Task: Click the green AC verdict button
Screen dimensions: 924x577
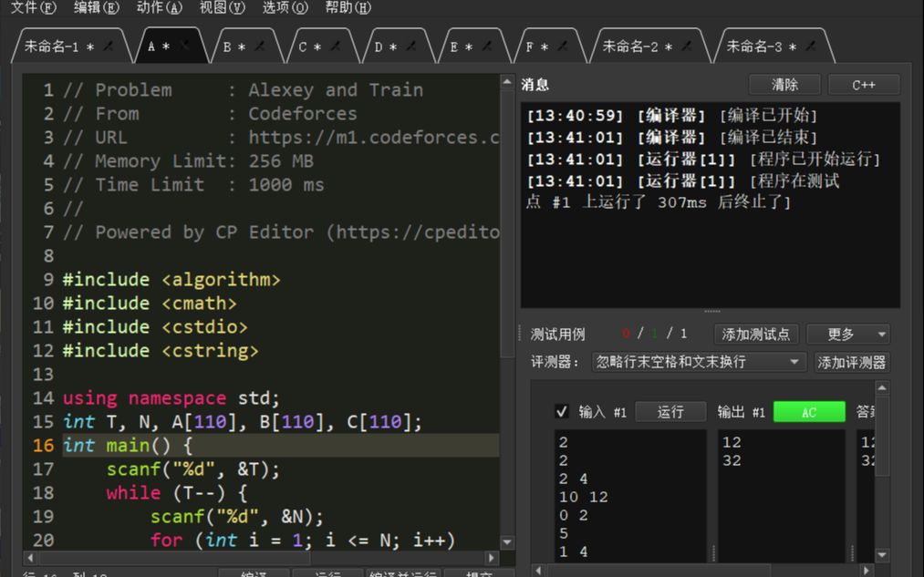Action: [809, 411]
